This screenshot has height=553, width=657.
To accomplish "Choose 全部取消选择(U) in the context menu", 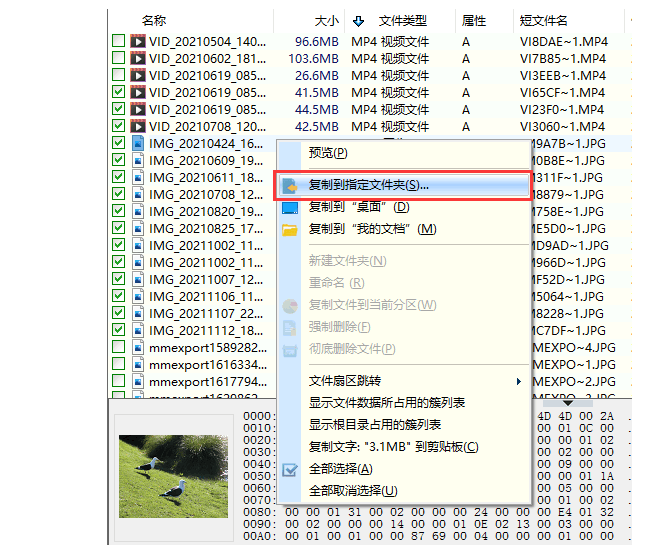I will [x=353, y=491].
